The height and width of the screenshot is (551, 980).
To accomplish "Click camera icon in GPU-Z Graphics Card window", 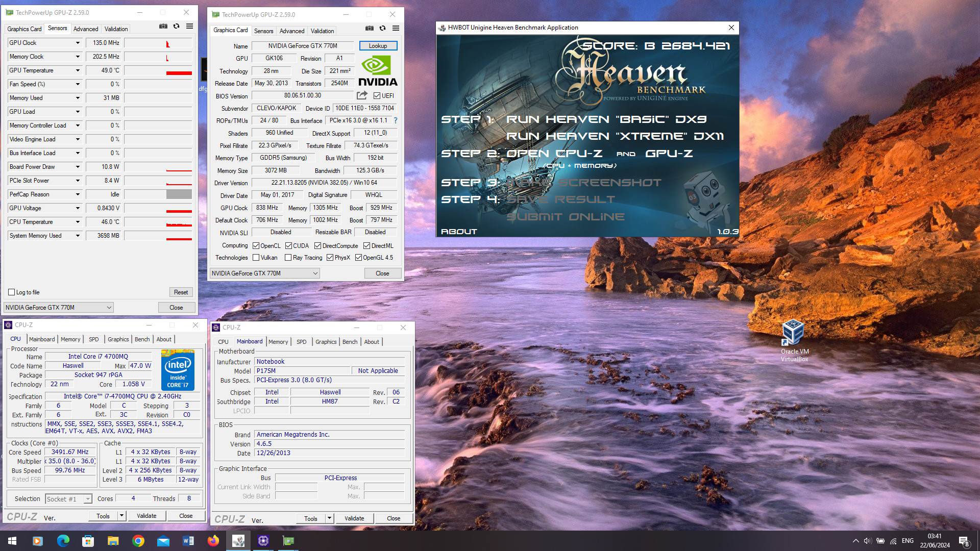I will tap(370, 29).
